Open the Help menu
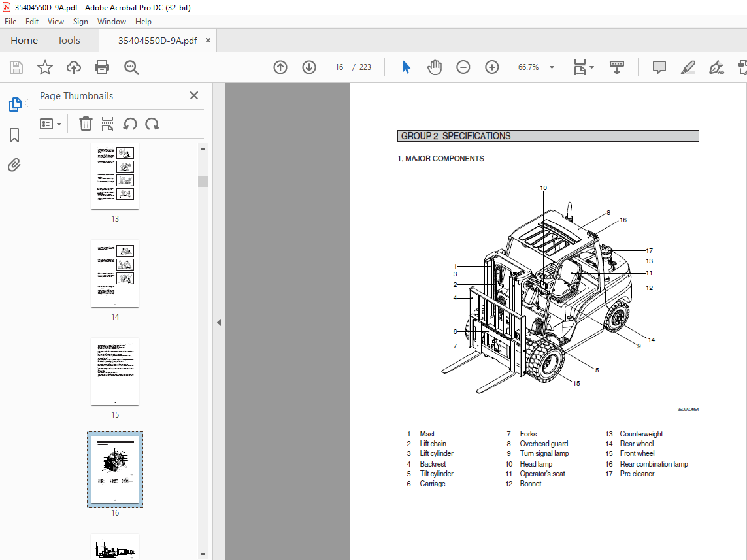The image size is (747, 560). tap(143, 22)
